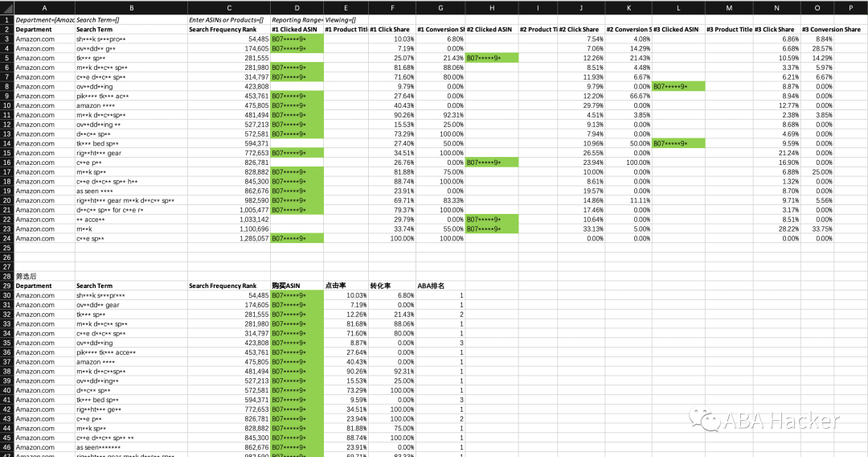Click search term 'm**k' in row 23
Screen dimensions: 868x457
point(131,228)
